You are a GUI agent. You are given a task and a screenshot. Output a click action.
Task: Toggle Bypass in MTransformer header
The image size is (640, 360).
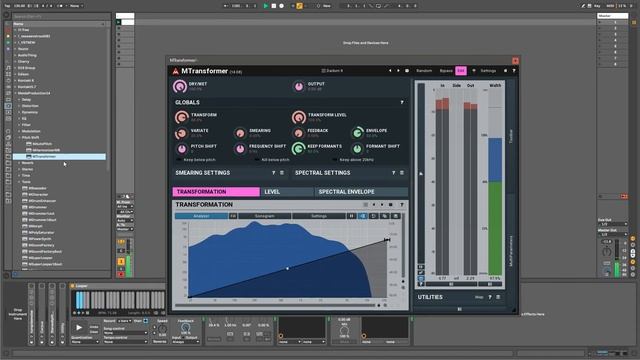pyautogui.click(x=446, y=71)
